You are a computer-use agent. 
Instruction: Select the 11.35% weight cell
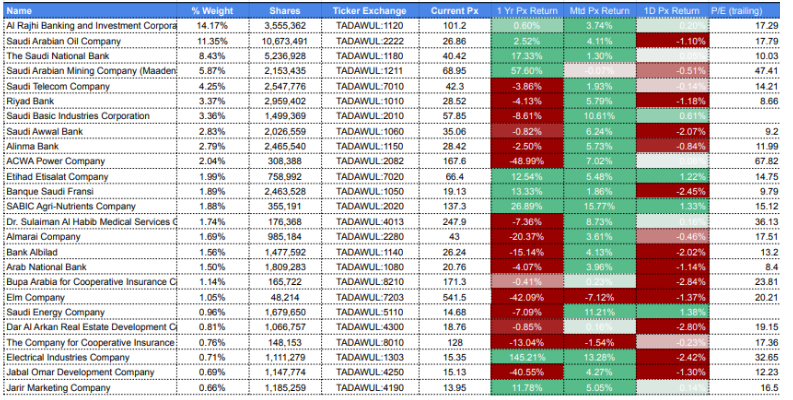click(213, 41)
